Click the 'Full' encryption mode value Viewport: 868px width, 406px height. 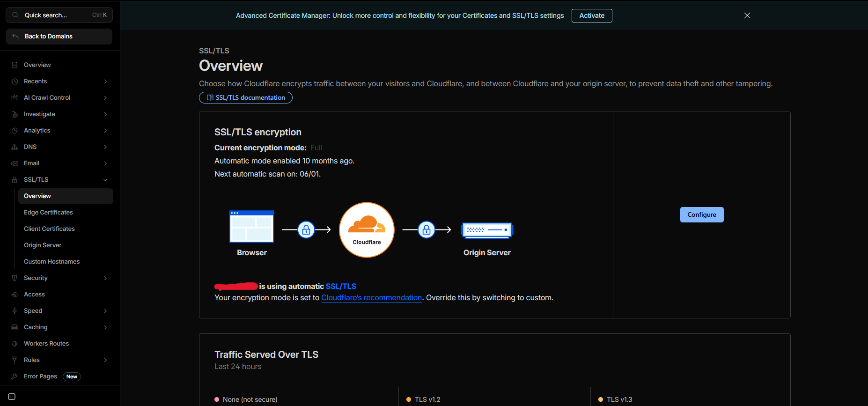pos(316,148)
